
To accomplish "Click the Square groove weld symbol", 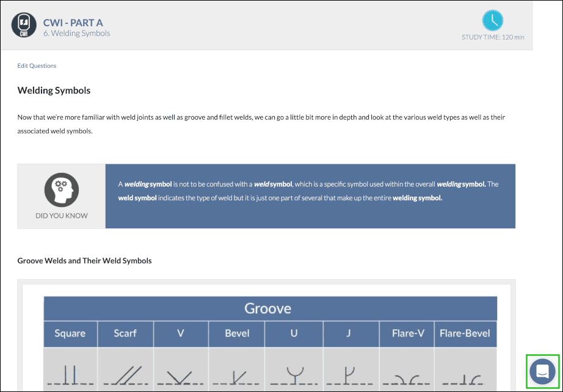I will 70,375.
